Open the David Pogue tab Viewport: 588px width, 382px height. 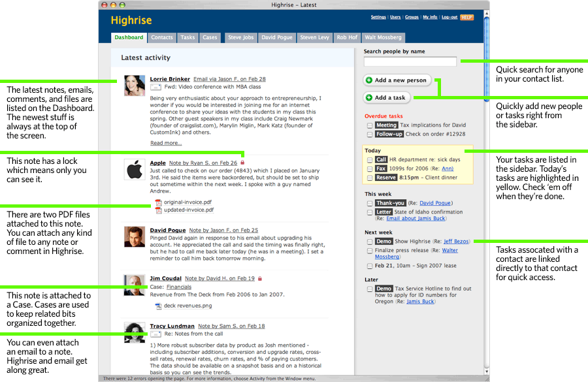(x=277, y=37)
